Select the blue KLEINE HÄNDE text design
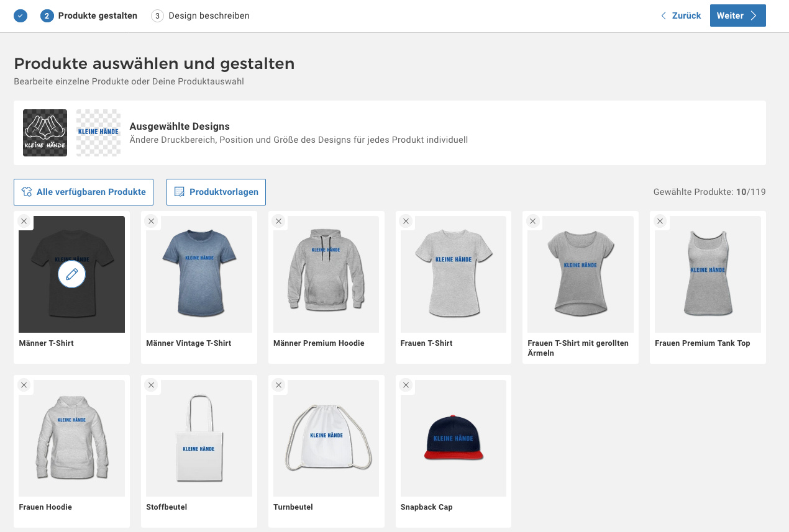The width and height of the screenshot is (789, 532). (x=98, y=133)
